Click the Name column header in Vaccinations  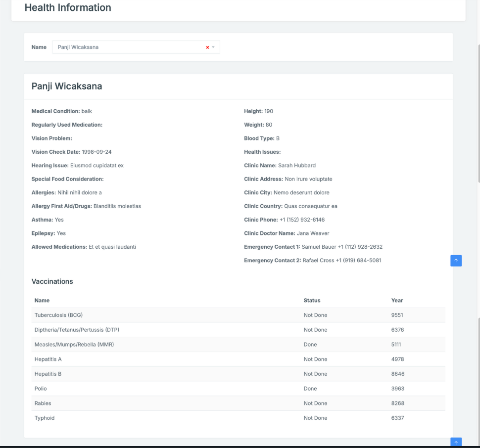[x=42, y=300]
